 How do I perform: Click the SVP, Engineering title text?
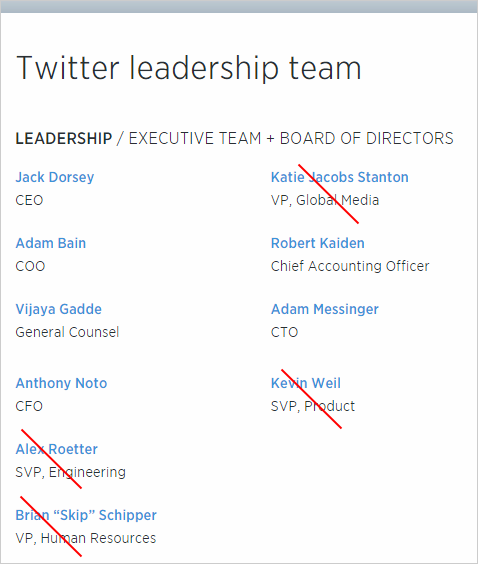(70, 472)
